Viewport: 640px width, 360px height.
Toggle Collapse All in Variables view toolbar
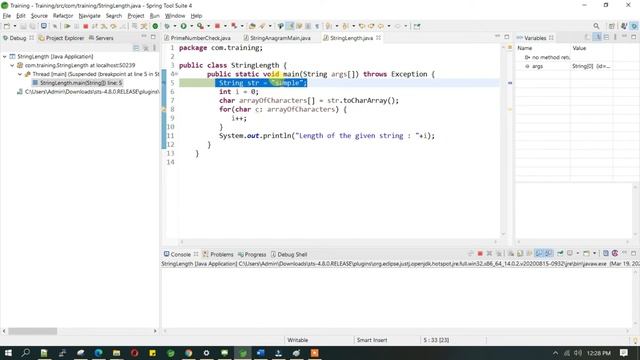point(607,38)
